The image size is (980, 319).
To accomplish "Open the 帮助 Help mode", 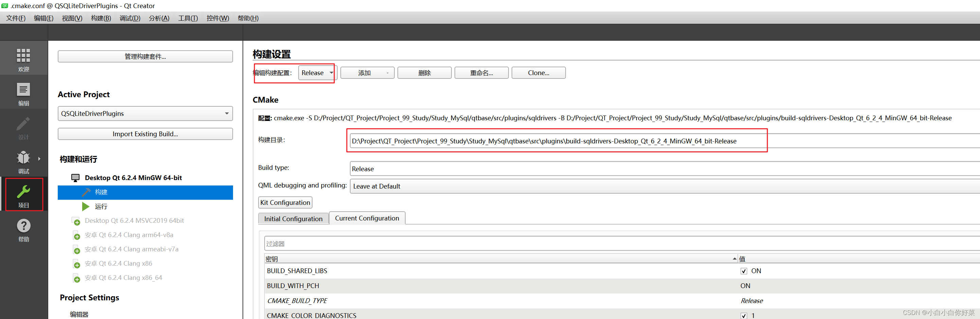I will [23, 228].
